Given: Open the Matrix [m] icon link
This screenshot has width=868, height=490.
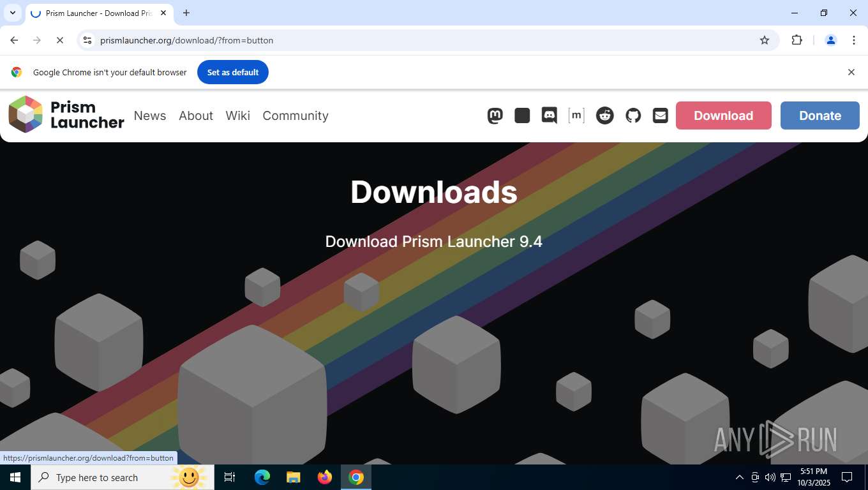Looking at the screenshot, I should tap(576, 115).
